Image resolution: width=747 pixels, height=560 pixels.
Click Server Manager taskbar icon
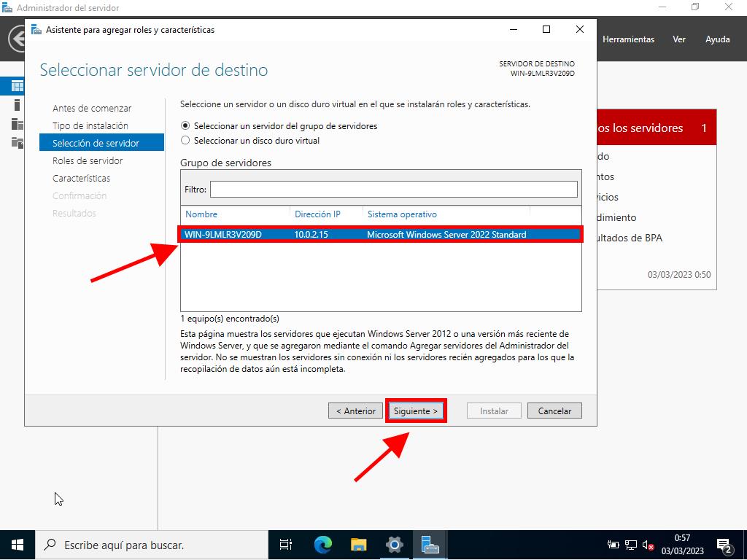pyautogui.click(x=430, y=545)
